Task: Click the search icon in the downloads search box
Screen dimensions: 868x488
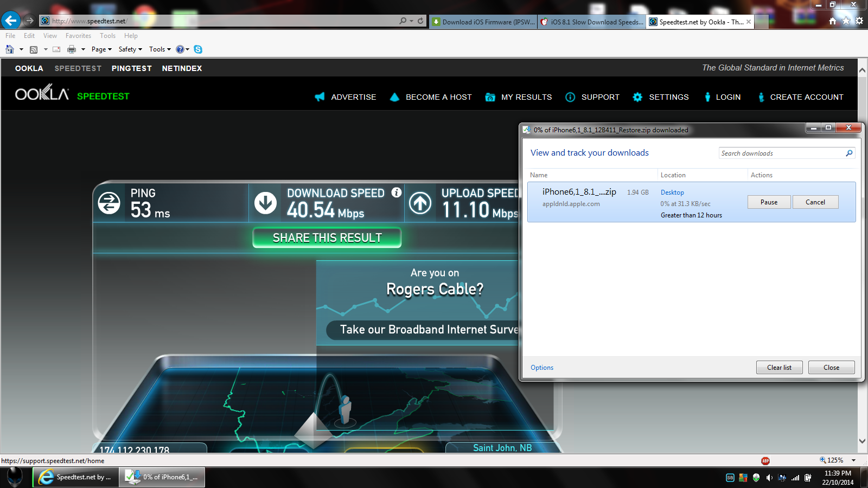Action: [850, 153]
